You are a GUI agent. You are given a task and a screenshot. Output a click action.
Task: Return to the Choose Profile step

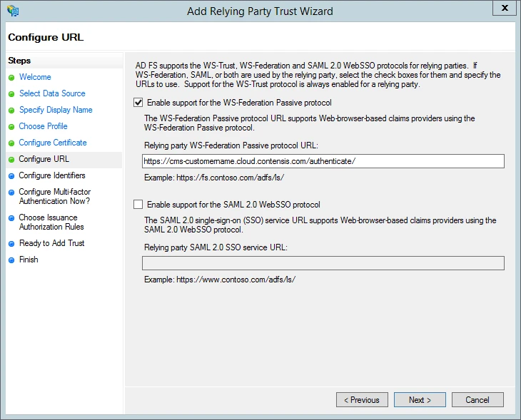click(44, 126)
